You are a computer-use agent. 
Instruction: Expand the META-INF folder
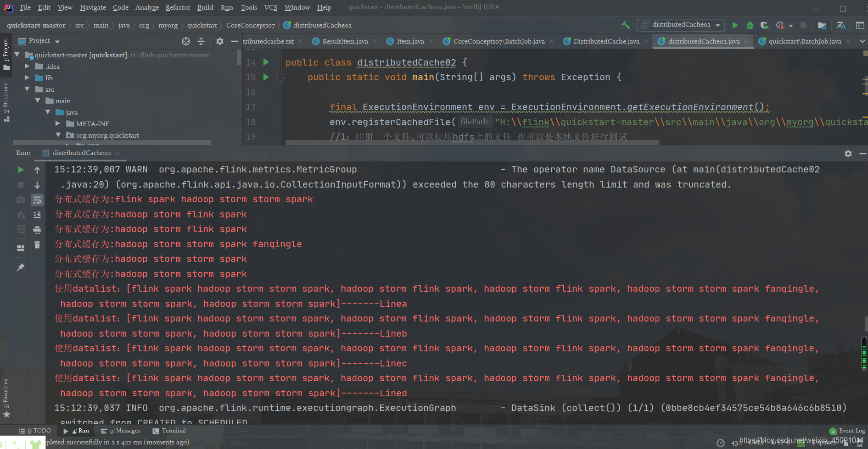[x=58, y=124]
